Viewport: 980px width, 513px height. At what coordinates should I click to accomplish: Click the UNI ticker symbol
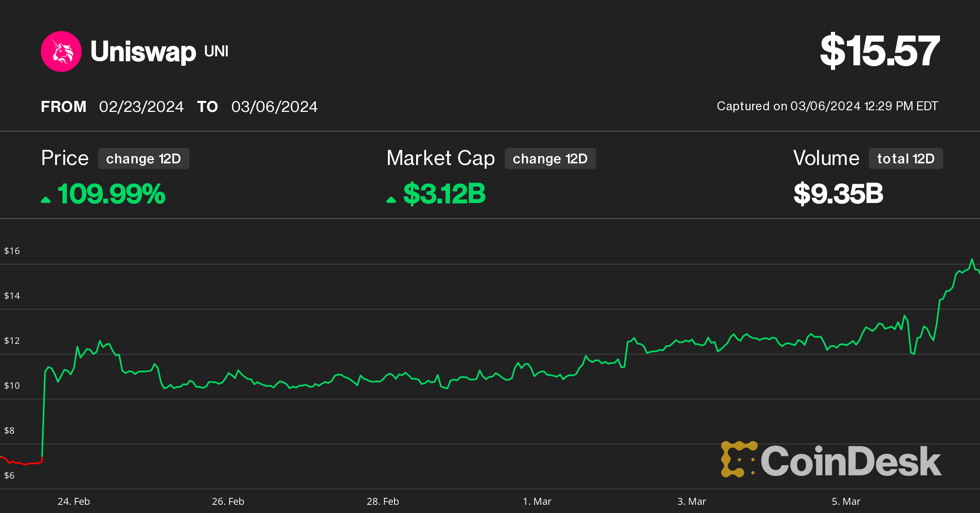click(x=216, y=51)
